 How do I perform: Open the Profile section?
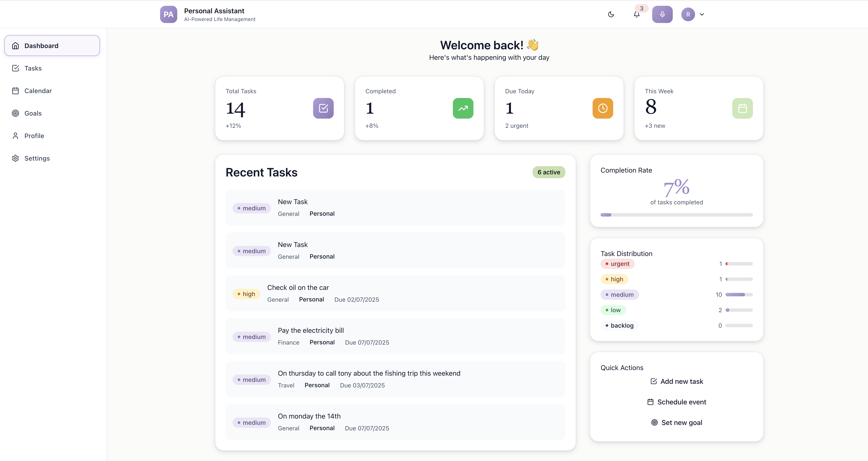pyautogui.click(x=34, y=136)
